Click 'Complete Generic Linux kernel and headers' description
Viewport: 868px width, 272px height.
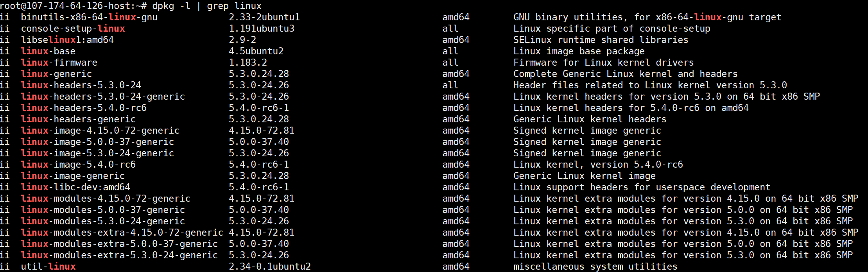coord(625,74)
